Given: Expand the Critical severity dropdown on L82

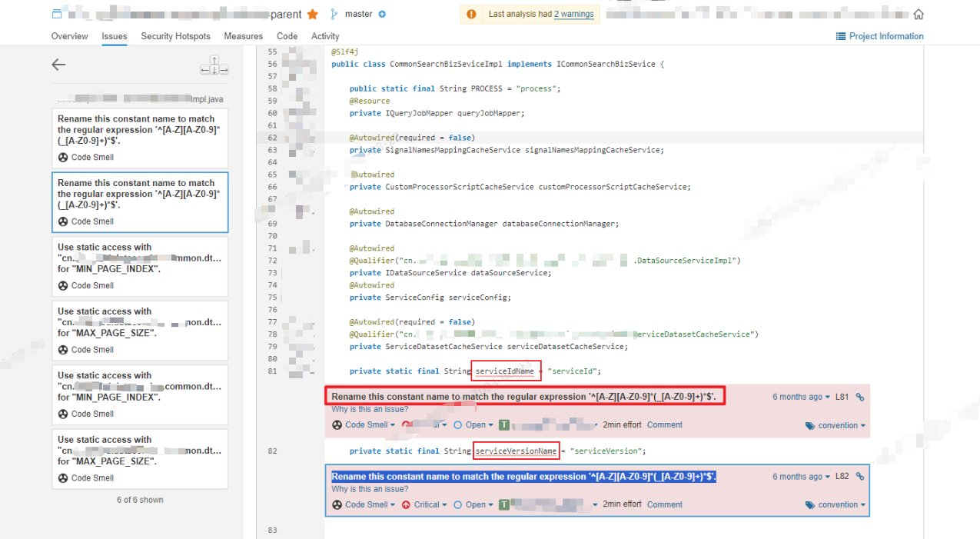Looking at the screenshot, I should click(424, 505).
